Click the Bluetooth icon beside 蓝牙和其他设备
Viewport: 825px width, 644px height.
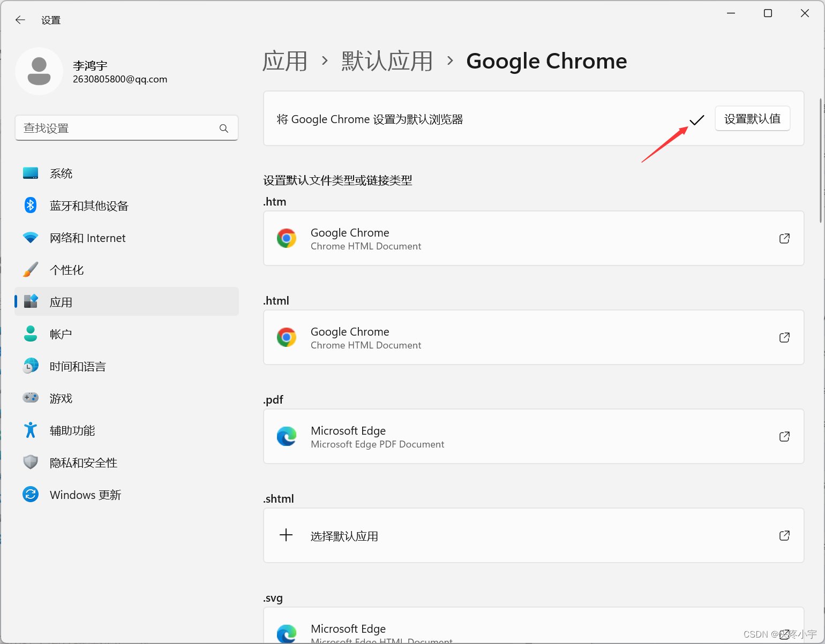31,206
